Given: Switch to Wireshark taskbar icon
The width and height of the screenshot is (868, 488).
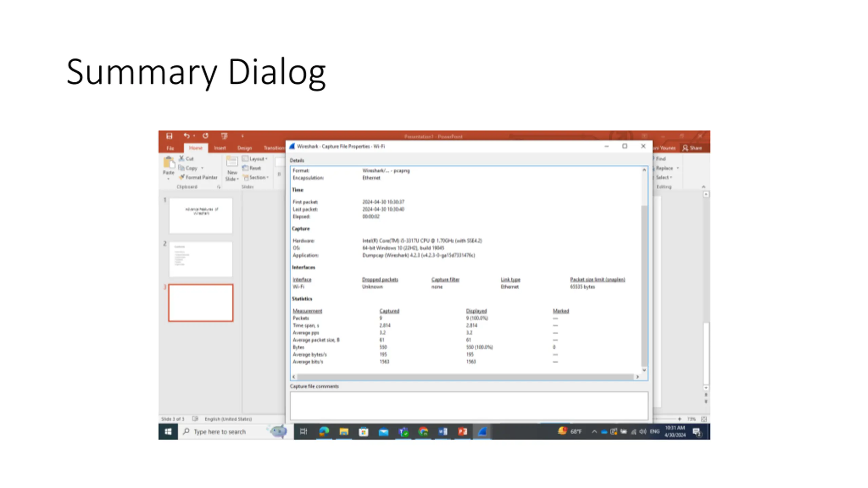Looking at the screenshot, I should click(482, 432).
